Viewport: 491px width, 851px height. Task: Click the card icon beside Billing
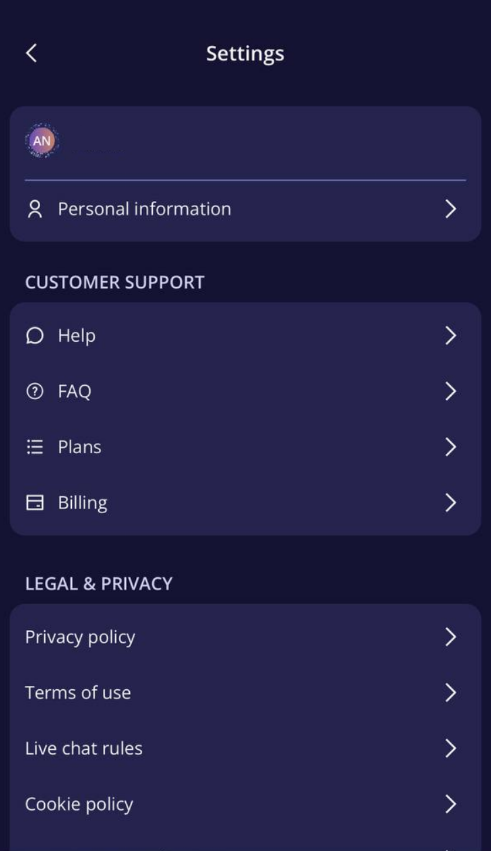(35, 503)
